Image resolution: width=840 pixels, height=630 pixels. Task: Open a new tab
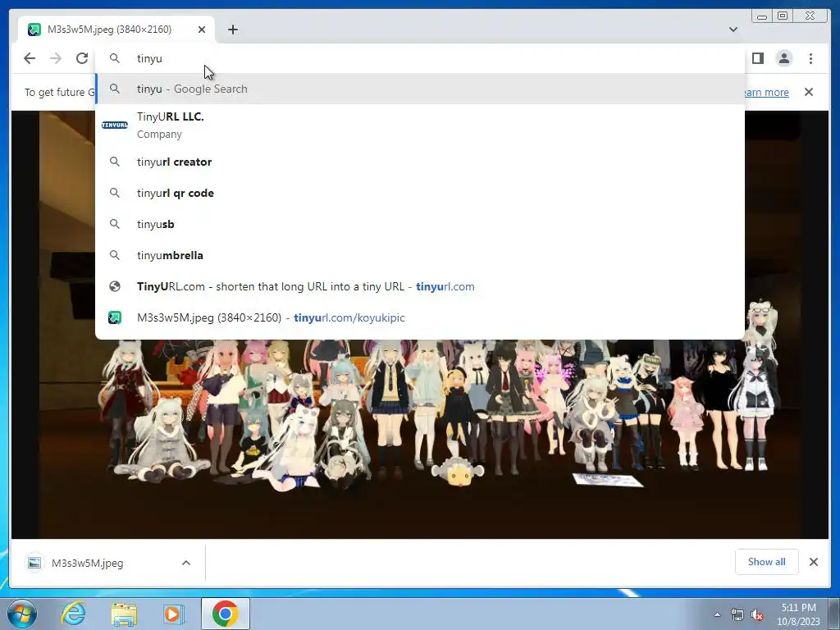click(232, 30)
